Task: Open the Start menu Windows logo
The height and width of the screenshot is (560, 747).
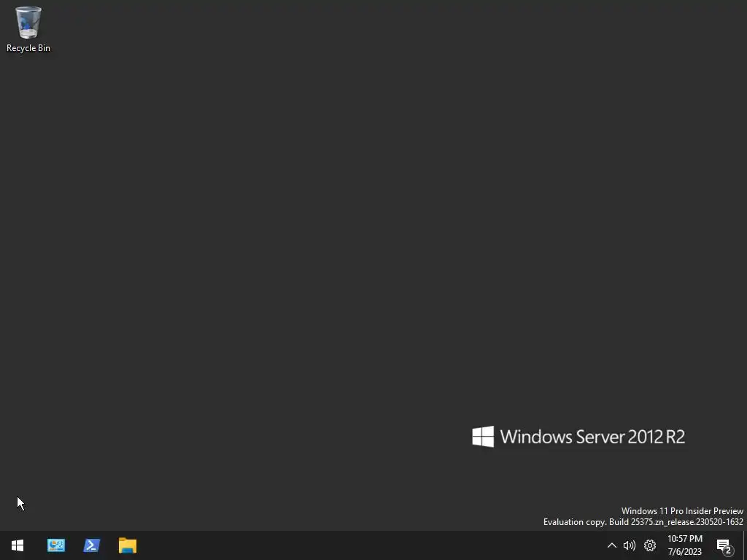Action: tap(18, 545)
